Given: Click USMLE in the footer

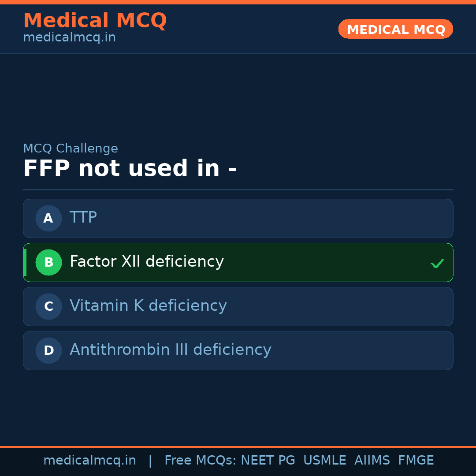Looking at the screenshot, I should 324,461.
